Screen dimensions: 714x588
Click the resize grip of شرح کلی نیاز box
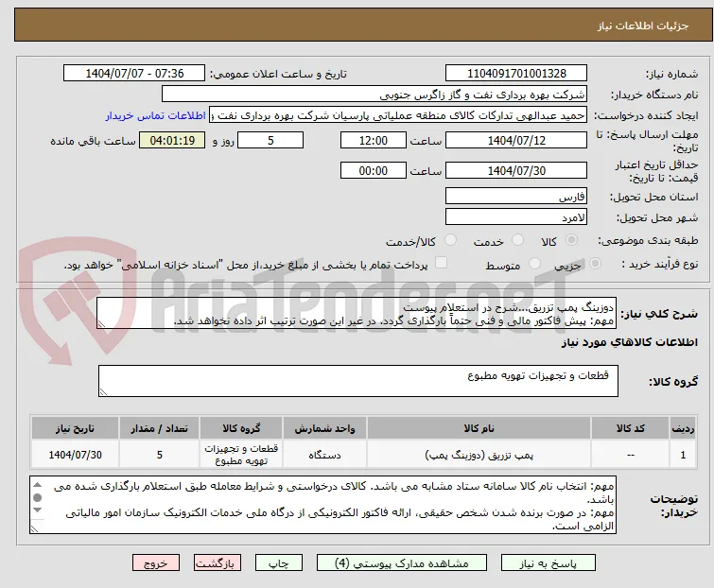(101, 324)
